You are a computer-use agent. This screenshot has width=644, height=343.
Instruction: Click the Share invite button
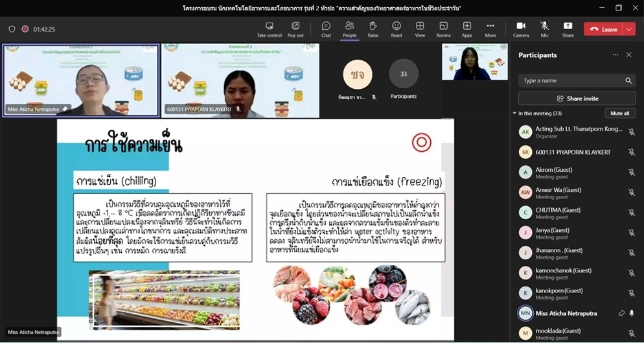[x=577, y=99]
